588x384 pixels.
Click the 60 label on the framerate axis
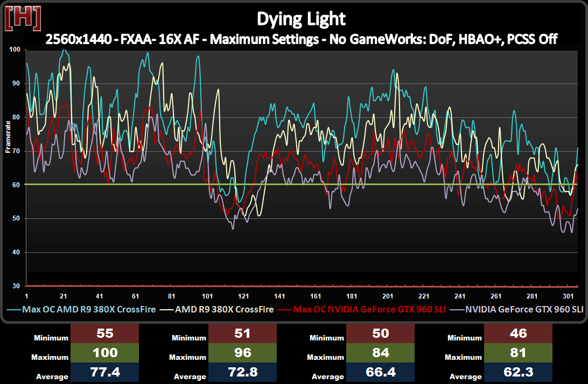[x=16, y=184]
